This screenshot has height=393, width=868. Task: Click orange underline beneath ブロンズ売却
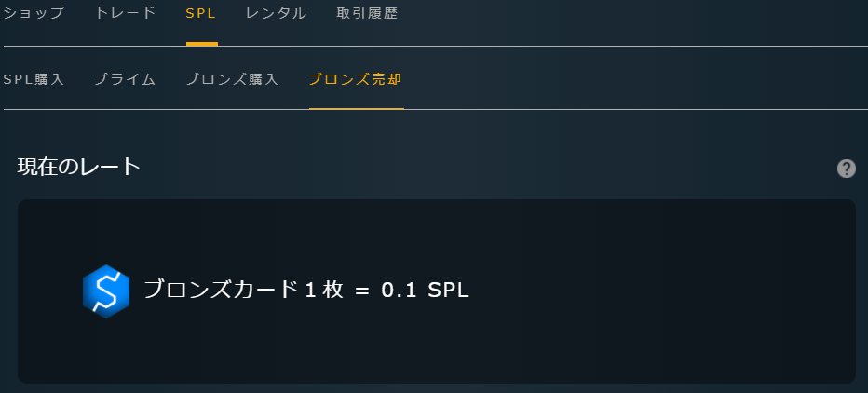click(357, 108)
